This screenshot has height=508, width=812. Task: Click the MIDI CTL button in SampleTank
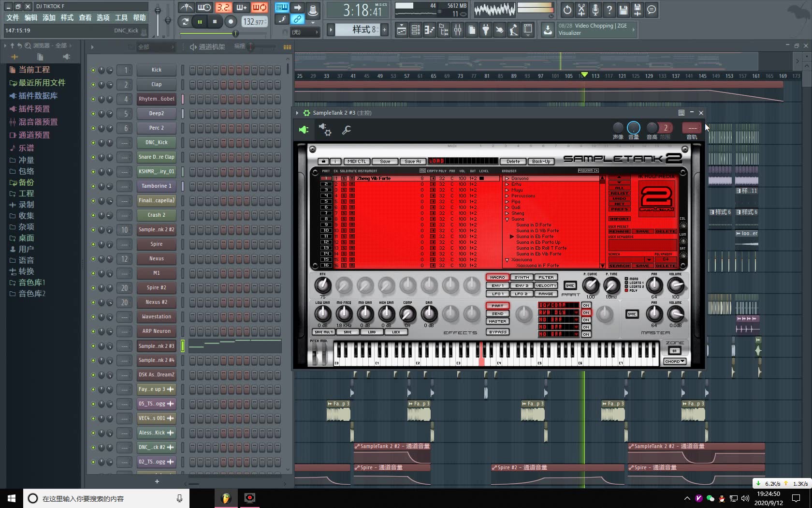point(357,162)
